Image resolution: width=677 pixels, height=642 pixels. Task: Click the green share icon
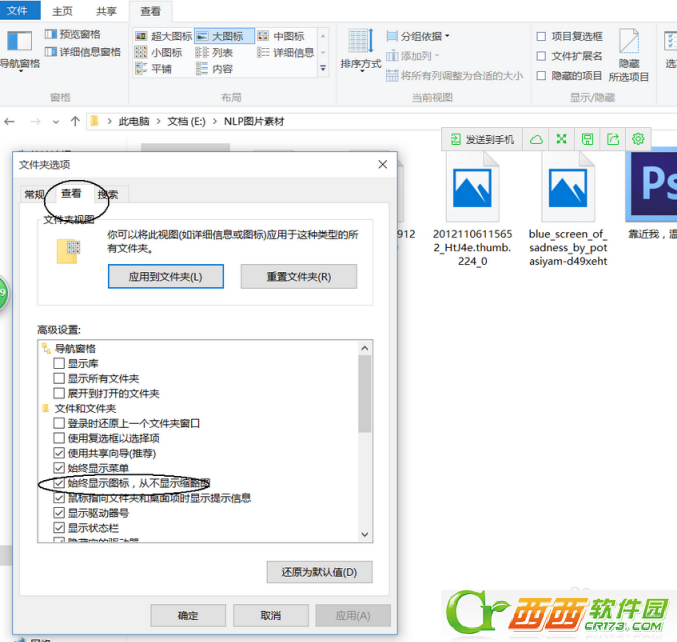point(613,139)
